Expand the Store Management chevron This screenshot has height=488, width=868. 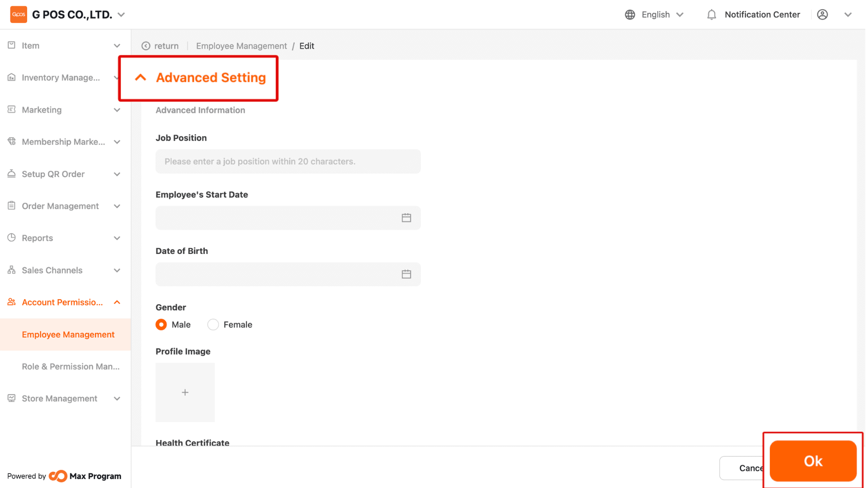pos(117,399)
